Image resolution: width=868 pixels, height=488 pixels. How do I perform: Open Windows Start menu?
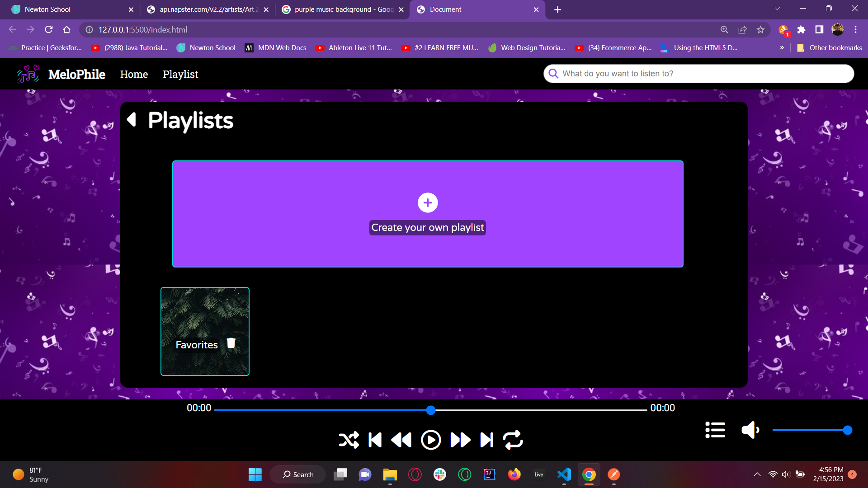click(255, 474)
